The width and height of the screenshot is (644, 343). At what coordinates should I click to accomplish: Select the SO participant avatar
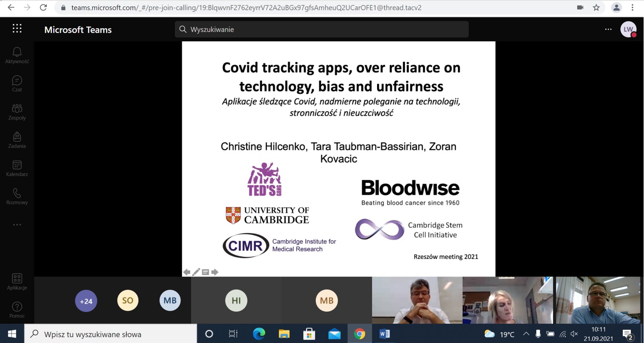point(128,300)
